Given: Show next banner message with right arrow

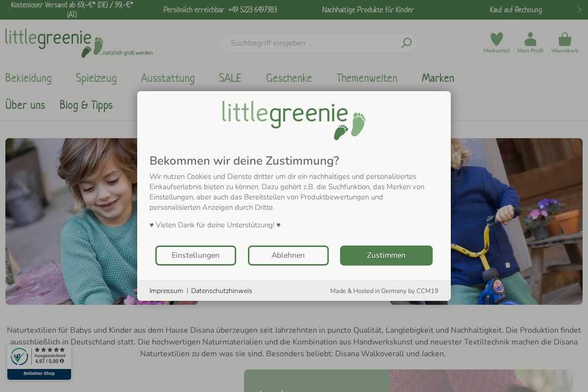Looking at the screenshot, I should tap(580, 10).
